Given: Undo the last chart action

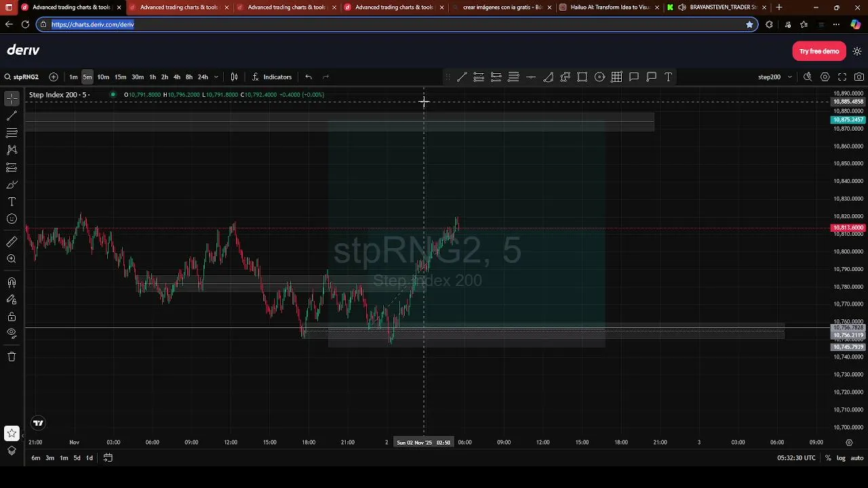Looking at the screenshot, I should [309, 77].
